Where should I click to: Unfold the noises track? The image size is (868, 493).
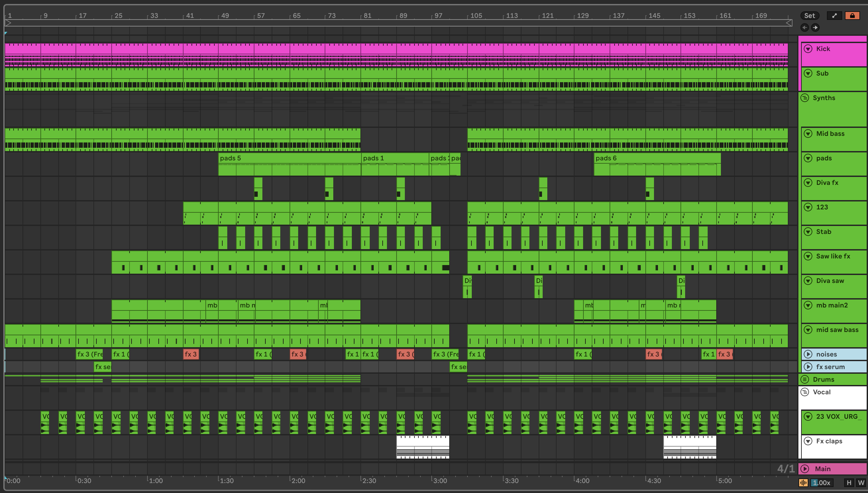808,354
